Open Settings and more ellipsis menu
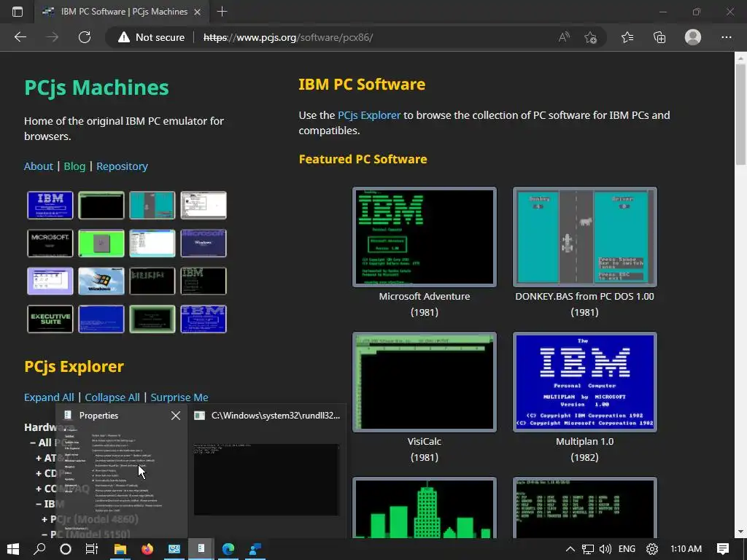 (726, 37)
